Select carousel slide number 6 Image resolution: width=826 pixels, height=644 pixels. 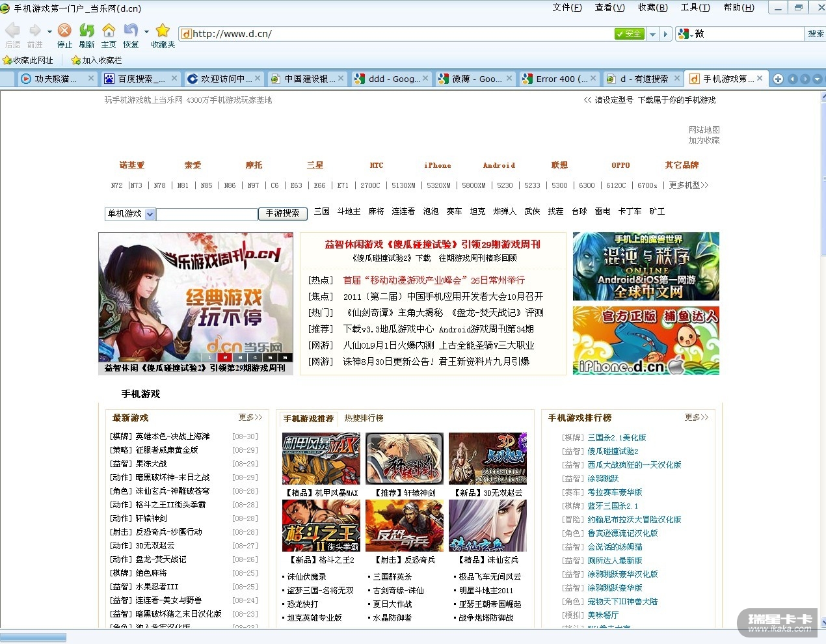tap(285, 357)
